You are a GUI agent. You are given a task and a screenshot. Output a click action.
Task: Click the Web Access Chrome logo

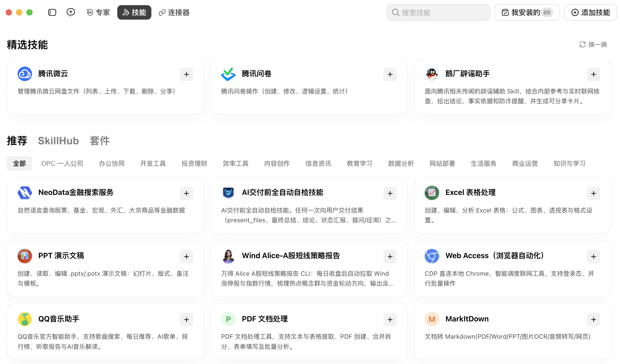click(x=432, y=256)
